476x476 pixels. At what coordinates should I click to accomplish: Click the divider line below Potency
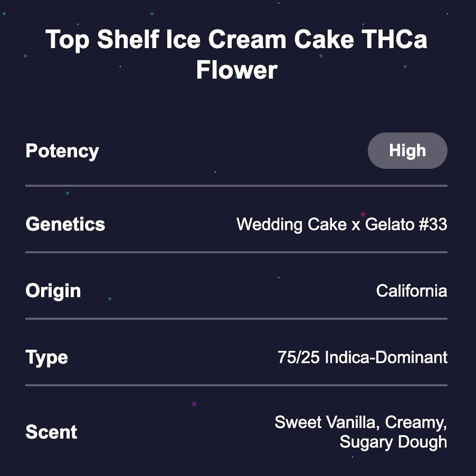(x=236, y=186)
